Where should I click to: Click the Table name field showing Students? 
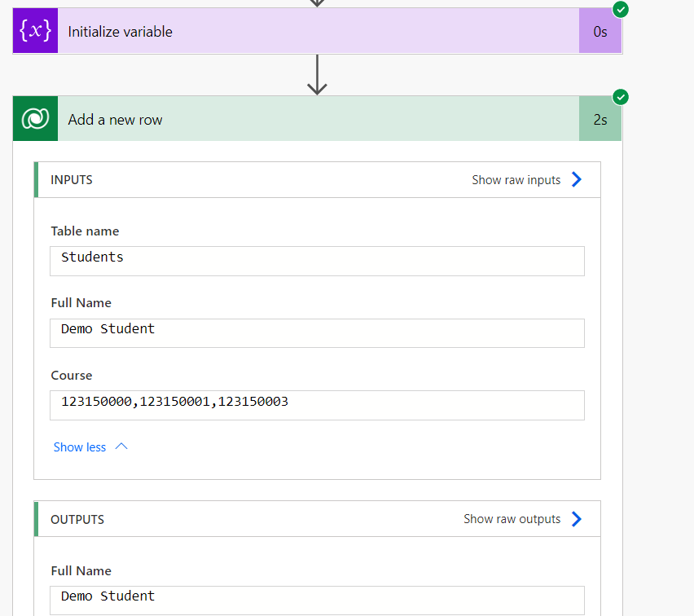coord(317,261)
